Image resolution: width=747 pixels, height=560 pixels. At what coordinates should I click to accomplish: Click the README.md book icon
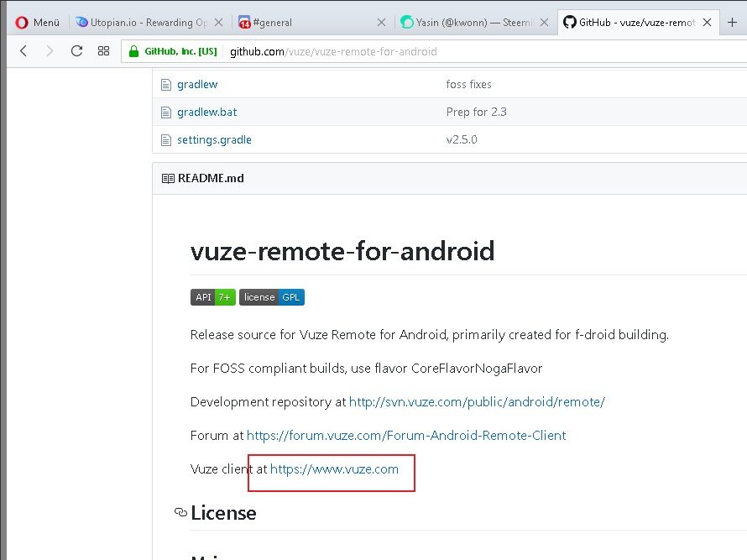point(168,178)
